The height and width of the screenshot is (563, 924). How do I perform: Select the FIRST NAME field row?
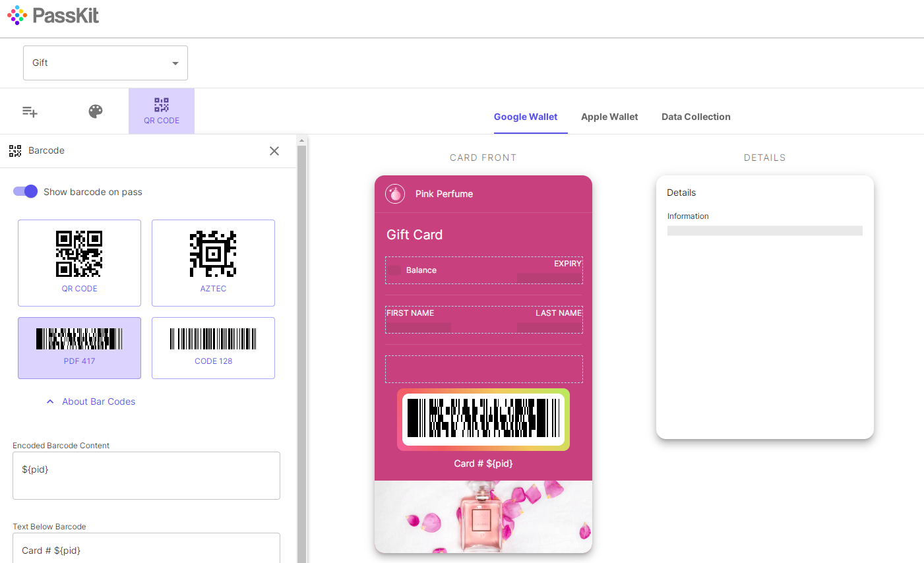point(483,320)
